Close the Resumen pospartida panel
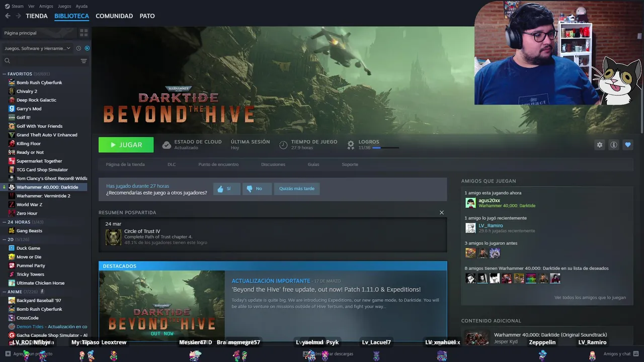This screenshot has height=362, width=644. 442,213
